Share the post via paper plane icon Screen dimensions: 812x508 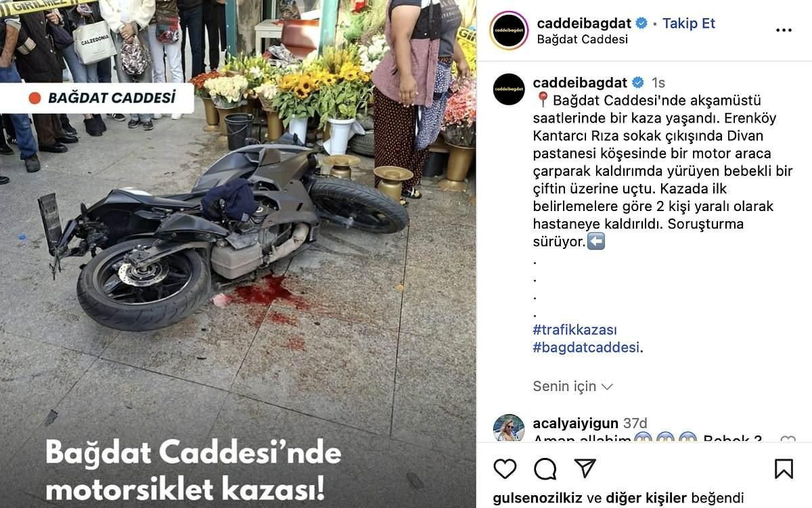point(585,468)
